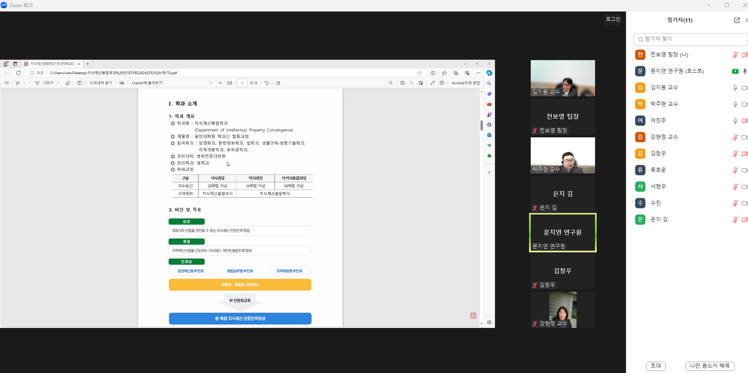Zoom out the PDF with minus icon

(210, 83)
